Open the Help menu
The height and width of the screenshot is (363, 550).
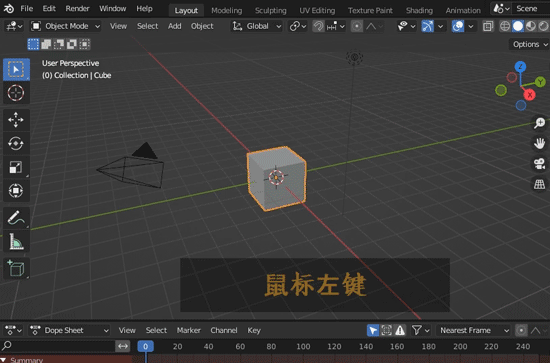[x=144, y=8]
